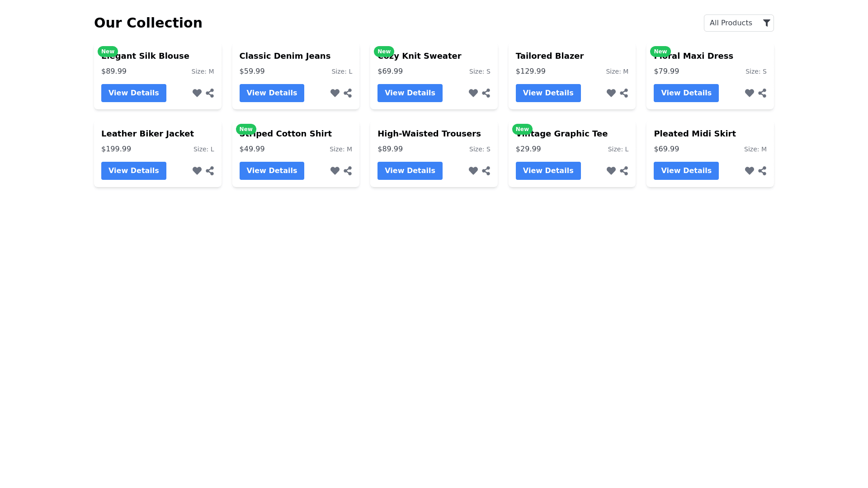Share the Leather Biker Jacket
868x488 pixels.
coord(210,171)
